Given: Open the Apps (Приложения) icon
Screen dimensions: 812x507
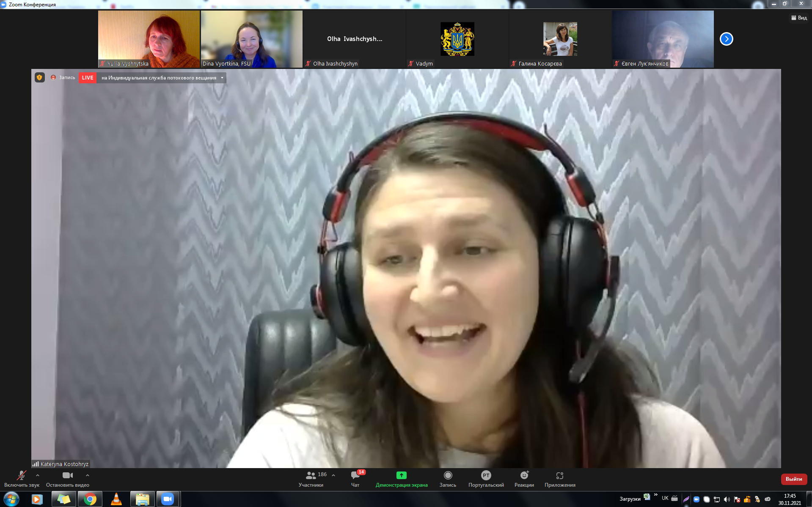Looking at the screenshot, I should 559,476.
